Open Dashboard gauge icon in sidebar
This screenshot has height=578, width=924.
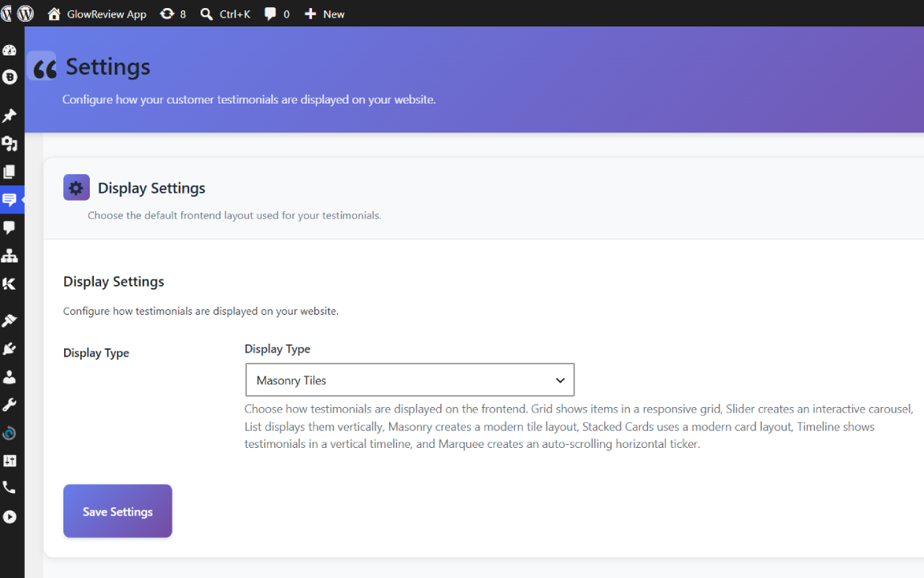10,50
